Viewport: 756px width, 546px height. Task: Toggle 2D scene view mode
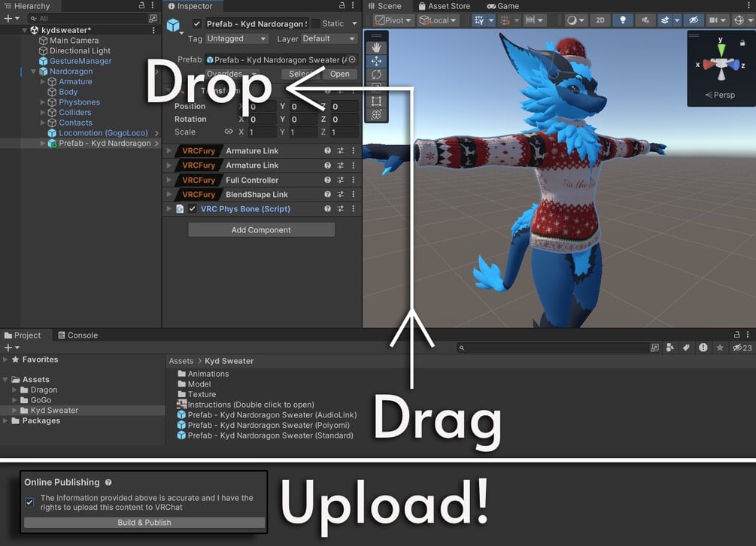tap(600, 20)
